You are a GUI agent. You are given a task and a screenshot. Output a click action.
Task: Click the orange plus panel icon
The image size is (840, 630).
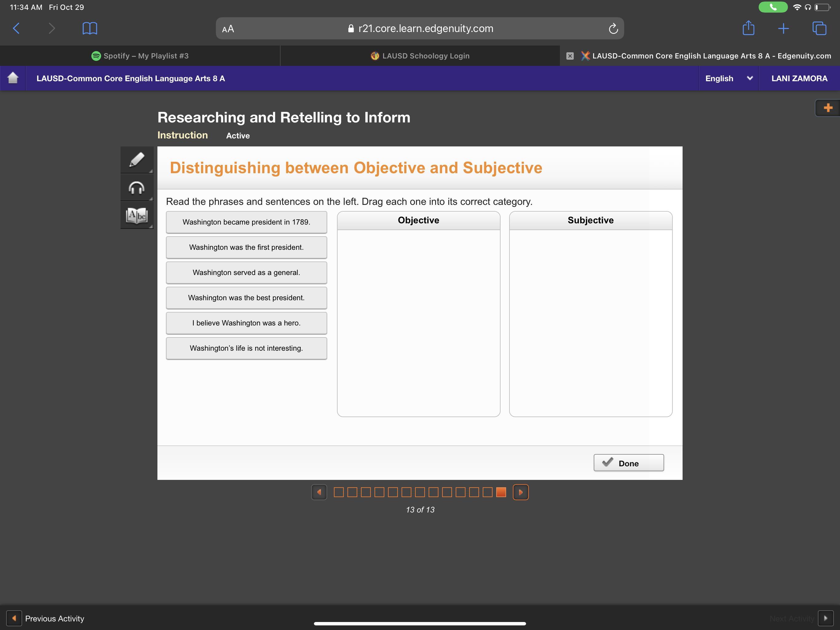(828, 108)
